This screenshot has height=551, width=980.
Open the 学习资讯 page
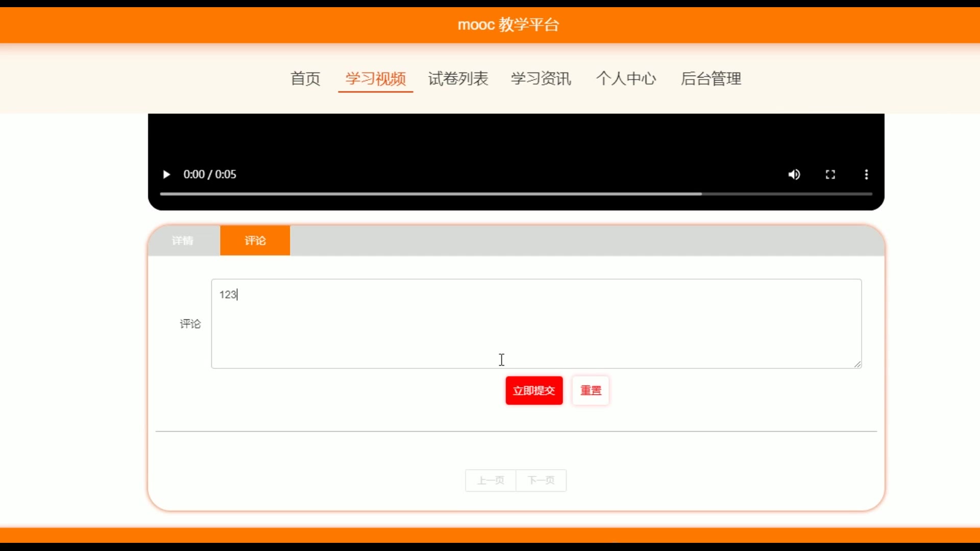point(541,79)
